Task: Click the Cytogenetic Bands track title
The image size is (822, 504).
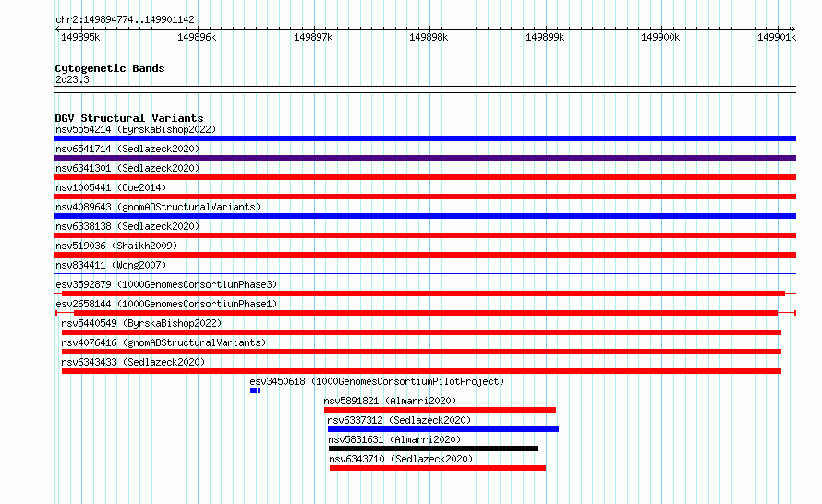Action: tap(110, 68)
